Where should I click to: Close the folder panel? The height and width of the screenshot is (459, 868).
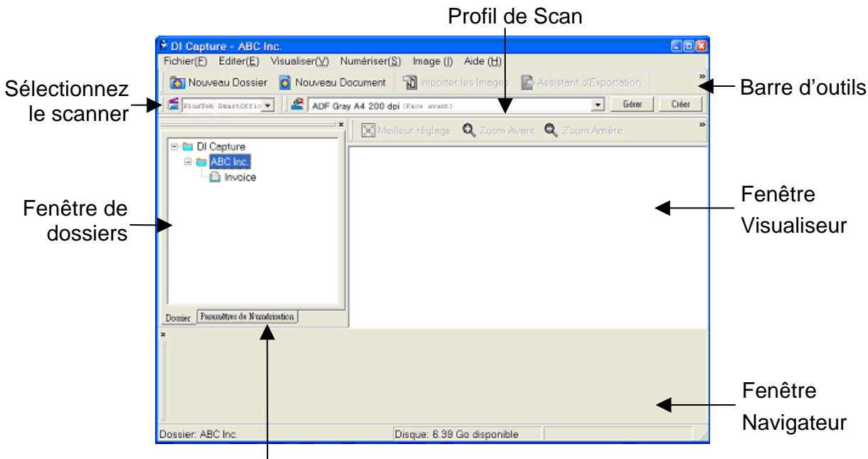pos(340,125)
